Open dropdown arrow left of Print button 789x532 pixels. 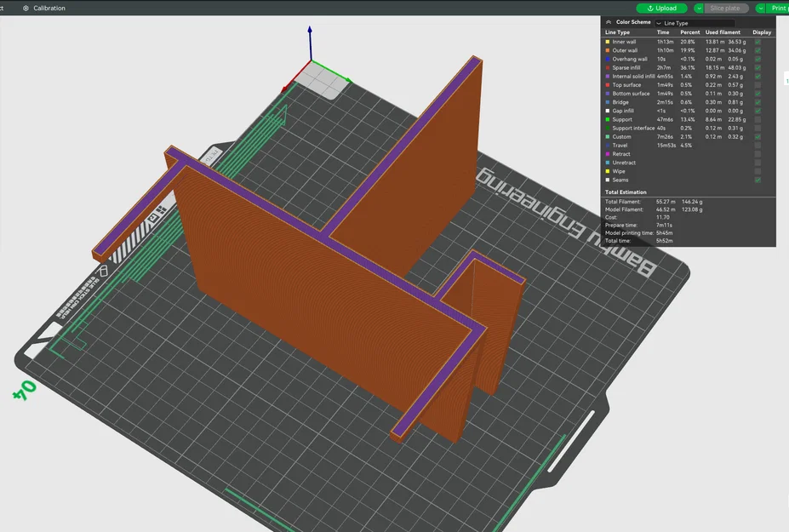point(759,9)
